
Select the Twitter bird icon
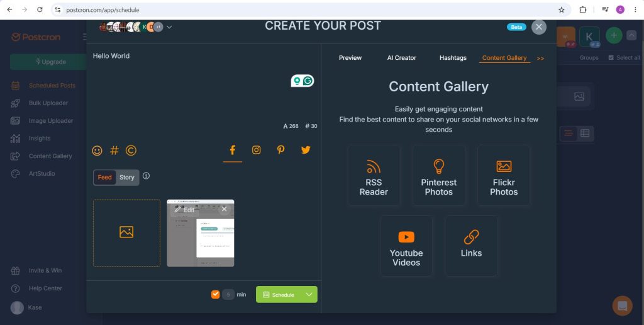306,150
